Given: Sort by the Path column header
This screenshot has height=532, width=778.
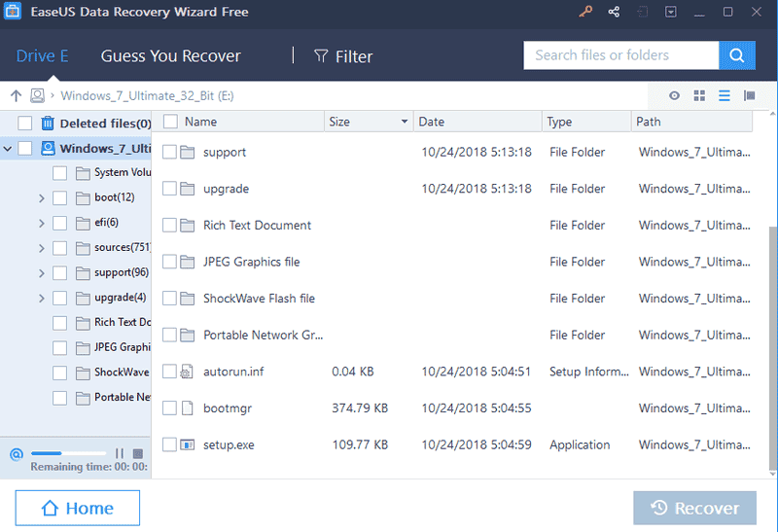Looking at the screenshot, I should tap(692, 122).
